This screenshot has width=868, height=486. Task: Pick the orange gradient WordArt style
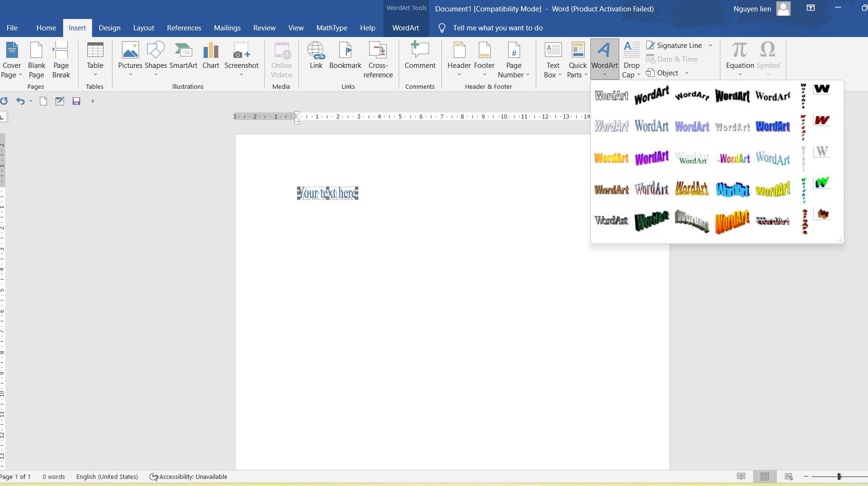click(611, 158)
